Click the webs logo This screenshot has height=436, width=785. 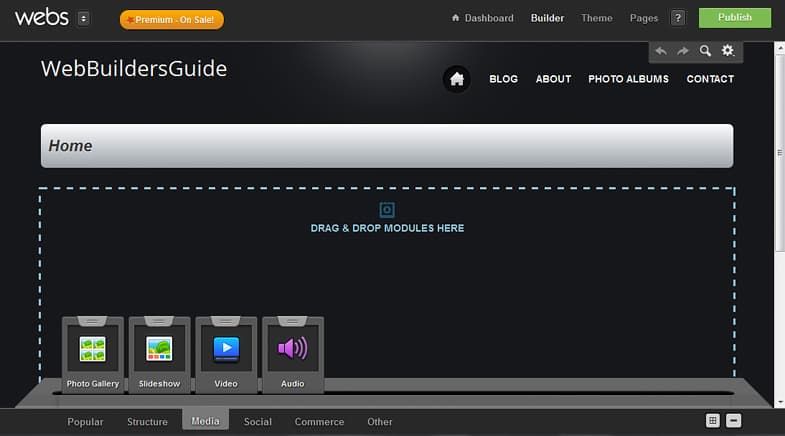[42, 18]
